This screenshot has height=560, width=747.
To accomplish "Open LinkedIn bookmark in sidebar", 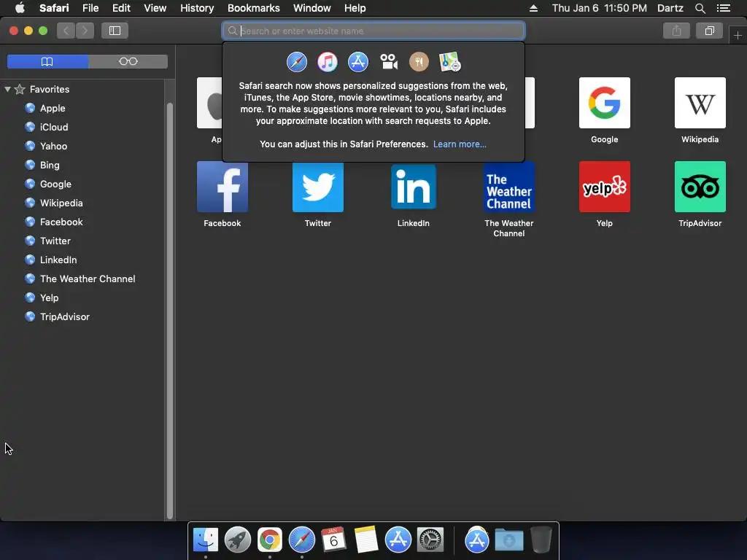I will tap(58, 260).
